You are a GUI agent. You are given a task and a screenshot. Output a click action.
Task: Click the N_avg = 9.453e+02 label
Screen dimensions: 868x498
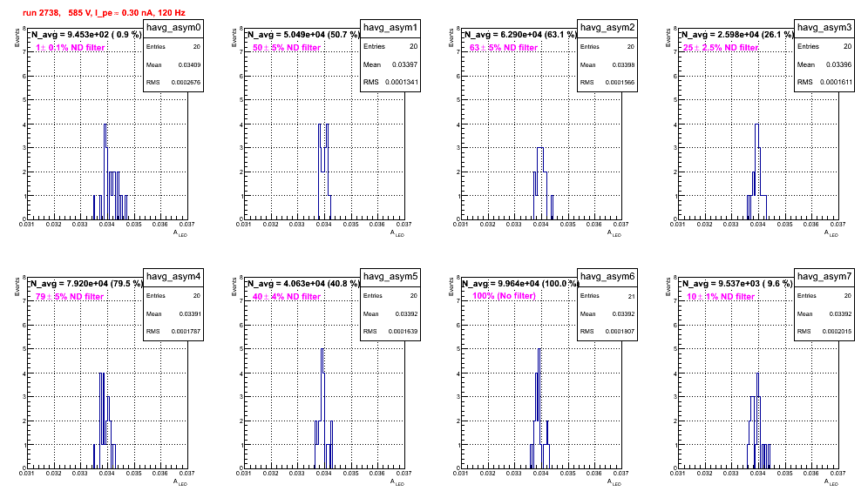coord(86,35)
